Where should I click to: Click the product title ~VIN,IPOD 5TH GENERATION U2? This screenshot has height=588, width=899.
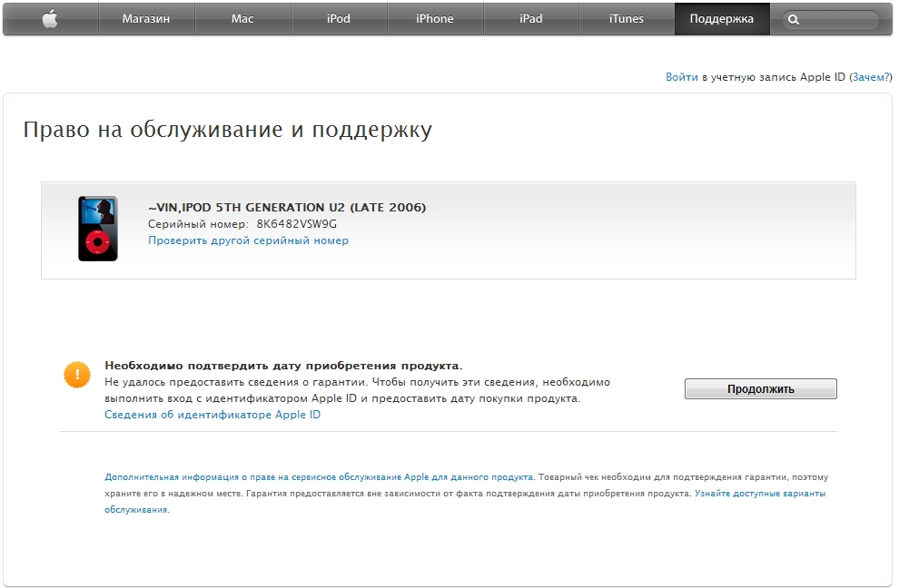pyautogui.click(x=287, y=208)
